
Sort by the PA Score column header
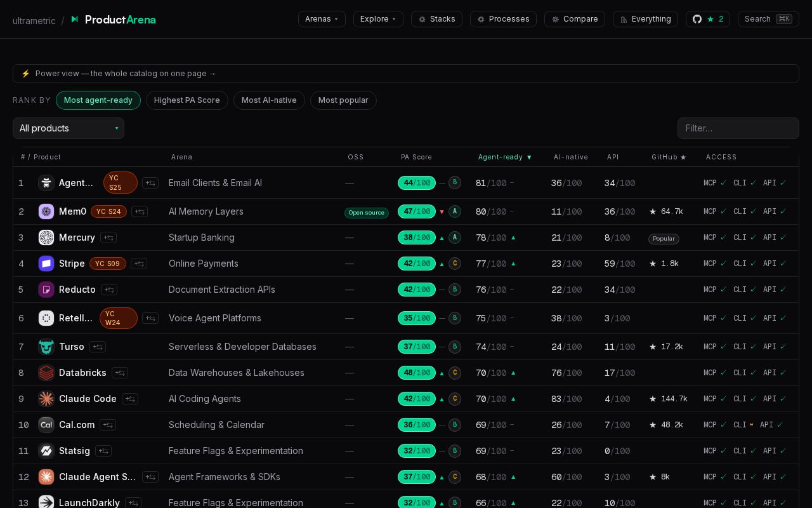point(416,157)
